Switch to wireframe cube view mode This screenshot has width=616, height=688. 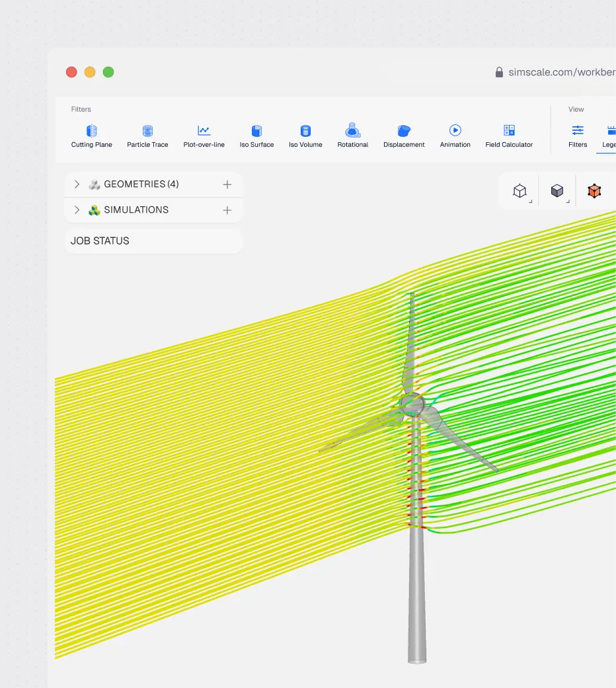point(520,191)
